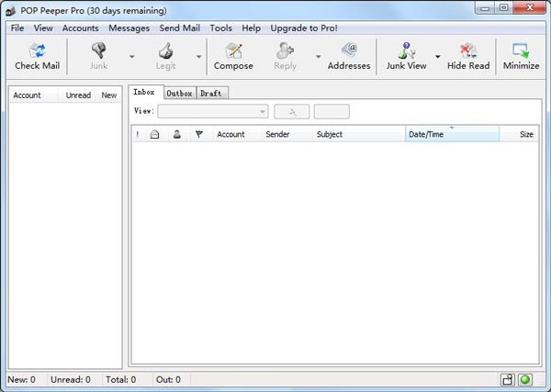Click the POP Peeper title bar app icon
Viewport: 551px width, 392px height.
[x=11, y=11]
